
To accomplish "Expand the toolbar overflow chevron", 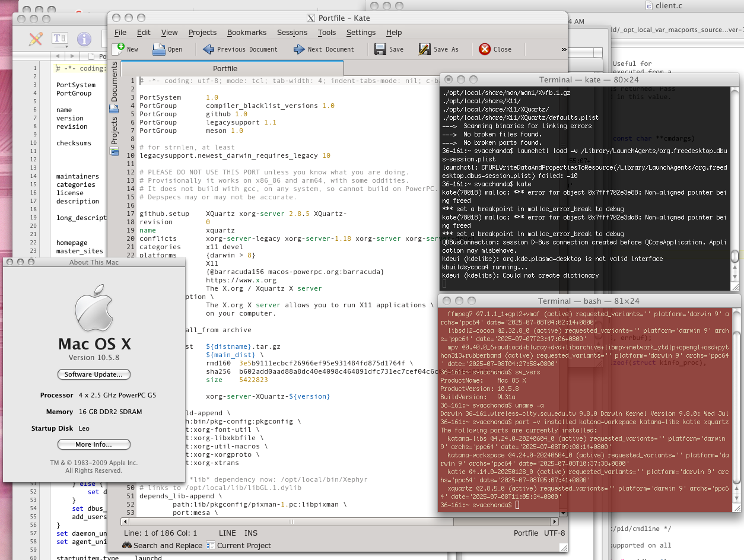I will (563, 49).
